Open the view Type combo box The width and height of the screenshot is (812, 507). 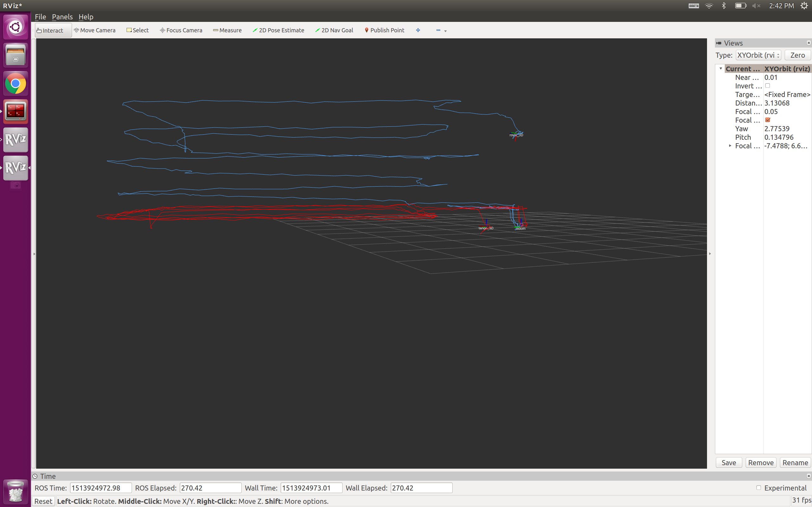(758, 55)
